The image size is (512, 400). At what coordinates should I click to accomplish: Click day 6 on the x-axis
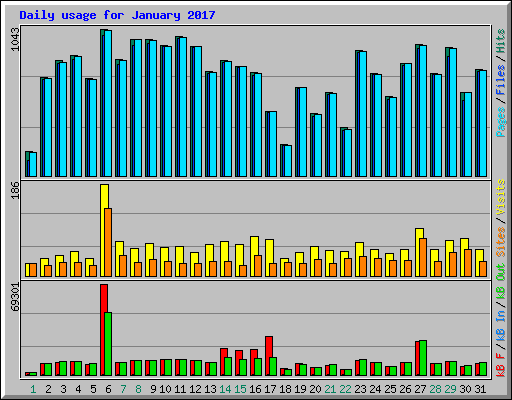pyautogui.click(x=108, y=389)
